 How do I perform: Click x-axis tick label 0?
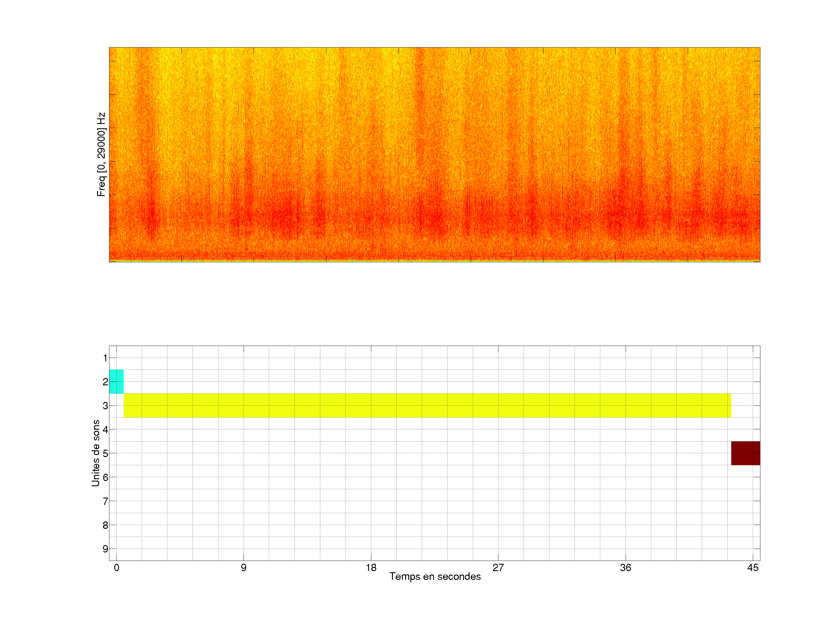[117, 568]
